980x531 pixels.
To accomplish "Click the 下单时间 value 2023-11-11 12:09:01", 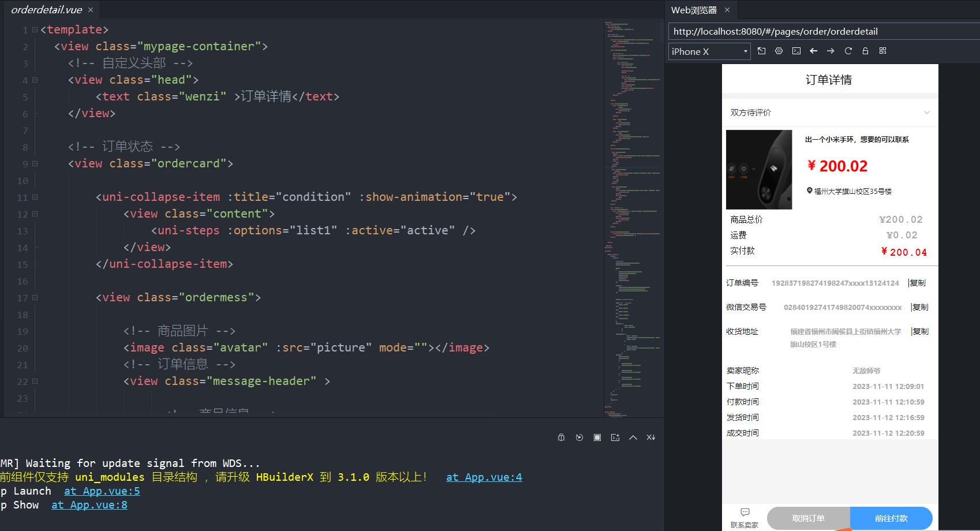I will tap(888, 386).
